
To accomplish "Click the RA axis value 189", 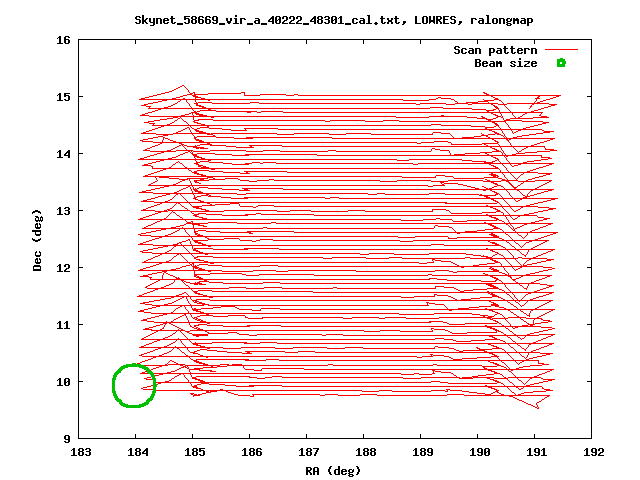I will click(423, 452).
